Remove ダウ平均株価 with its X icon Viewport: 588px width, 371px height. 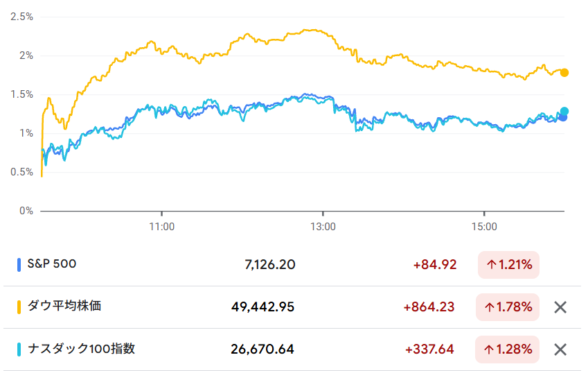(x=560, y=307)
